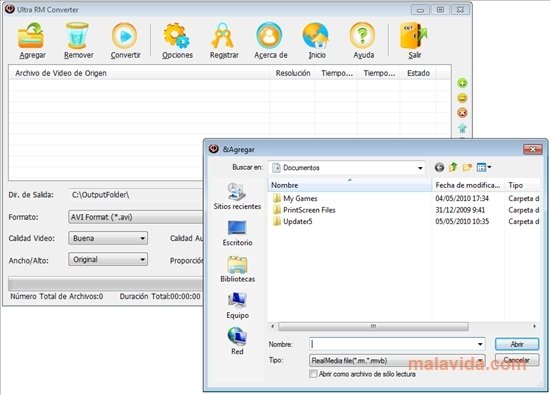This screenshot has width=550, height=395.
Task: Close the &Agregar dialog
Action: coord(532,149)
